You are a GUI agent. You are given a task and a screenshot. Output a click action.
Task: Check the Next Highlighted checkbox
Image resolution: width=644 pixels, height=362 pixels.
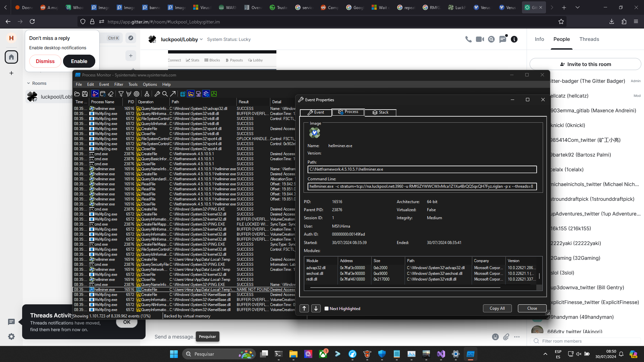click(326, 309)
